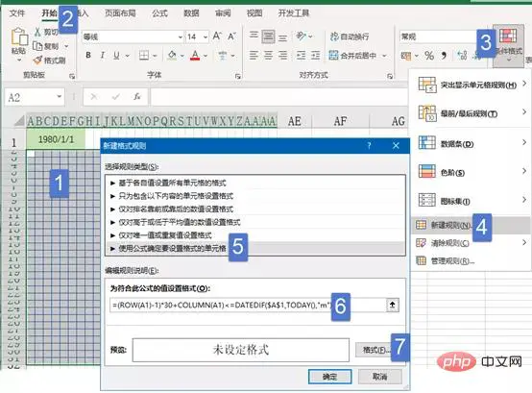Viewport: 532px width, 393px height.
Task: Click the underline U icon
Action: [116, 55]
